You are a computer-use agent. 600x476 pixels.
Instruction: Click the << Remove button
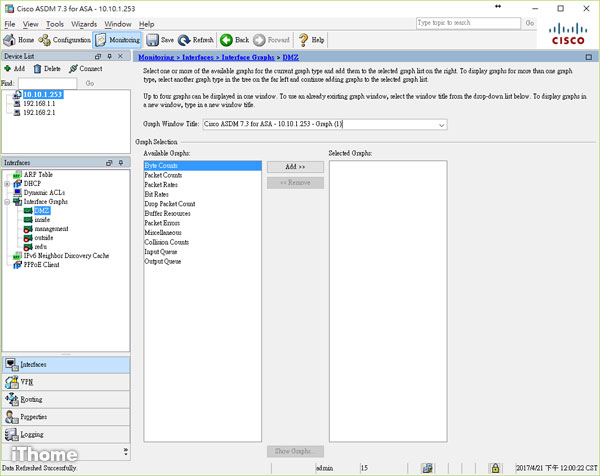295,183
